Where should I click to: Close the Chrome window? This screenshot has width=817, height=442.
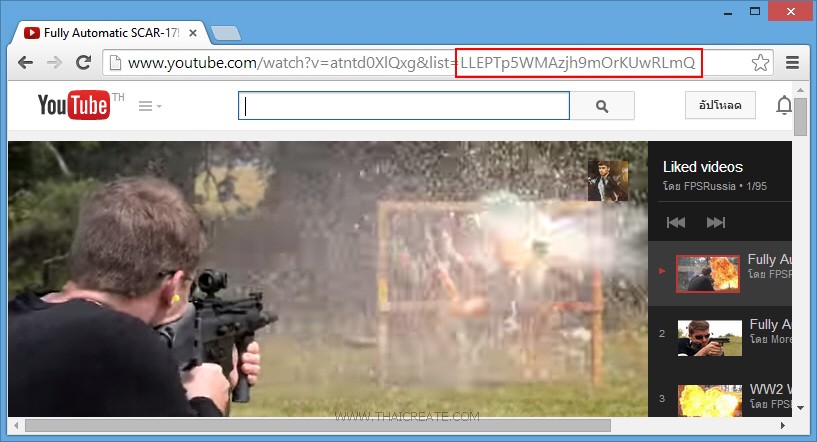click(x=791, y=11)
